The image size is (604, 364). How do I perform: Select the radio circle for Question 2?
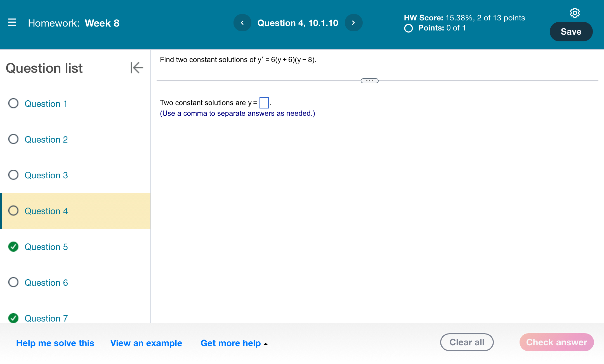13,139
